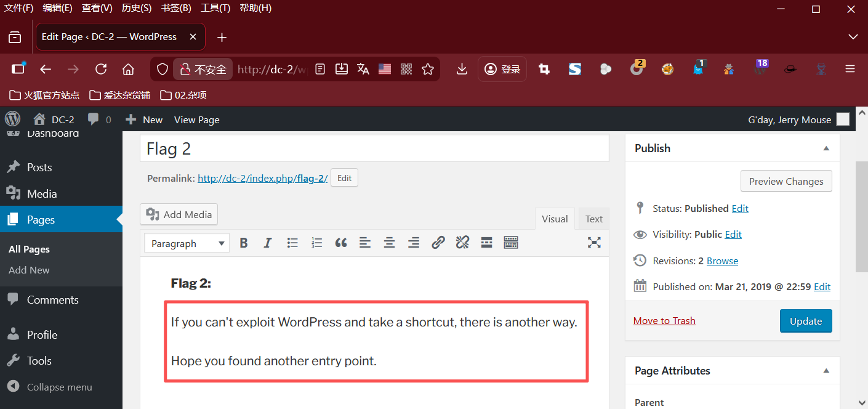868x409 pixels.
Task: Toggle bold formatting in the editor
Action: pos(244,243)
